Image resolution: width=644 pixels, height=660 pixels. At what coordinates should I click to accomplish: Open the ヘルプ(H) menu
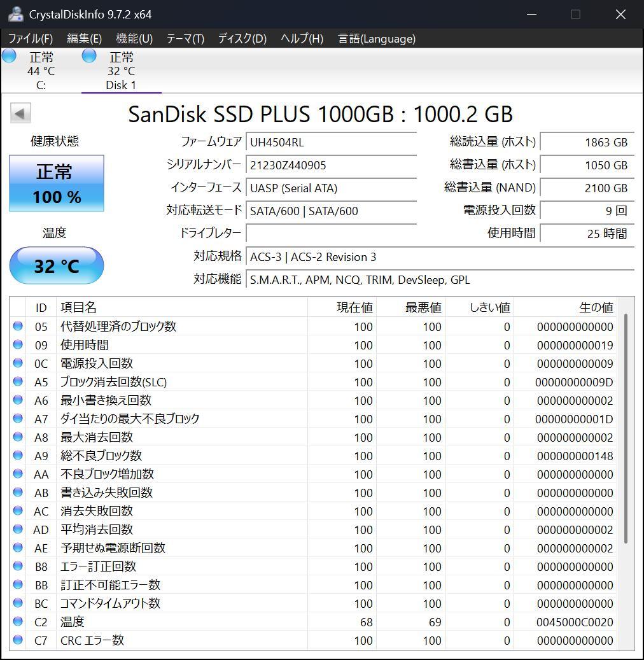coord(302,39)
